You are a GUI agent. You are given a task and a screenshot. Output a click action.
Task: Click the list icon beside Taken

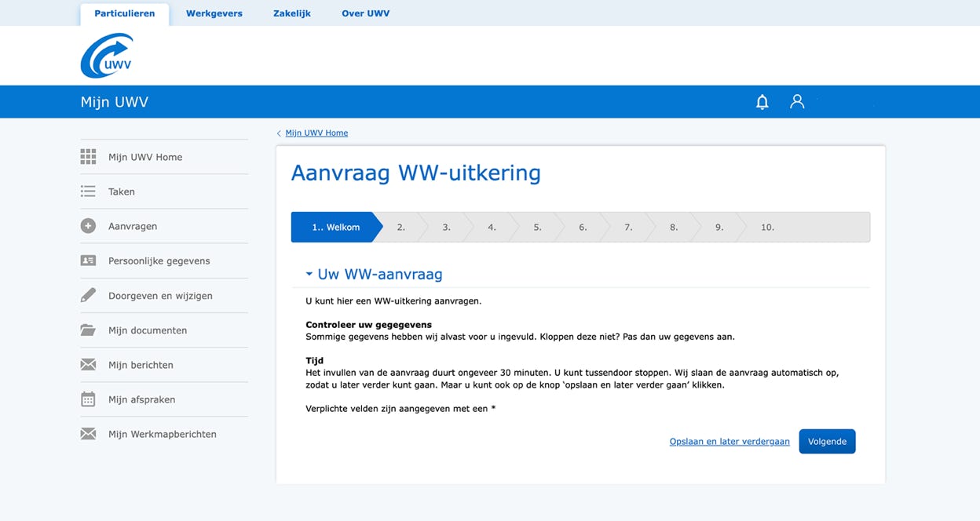coord(88,191)
